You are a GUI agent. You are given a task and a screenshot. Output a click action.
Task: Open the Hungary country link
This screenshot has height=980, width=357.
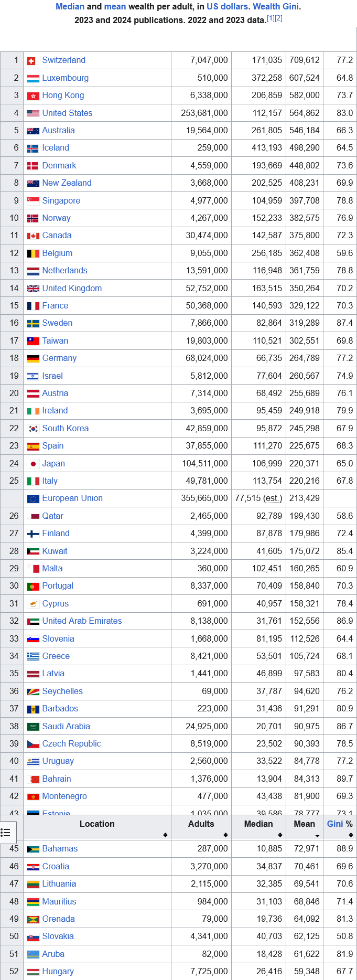click(x=58, y=971)
